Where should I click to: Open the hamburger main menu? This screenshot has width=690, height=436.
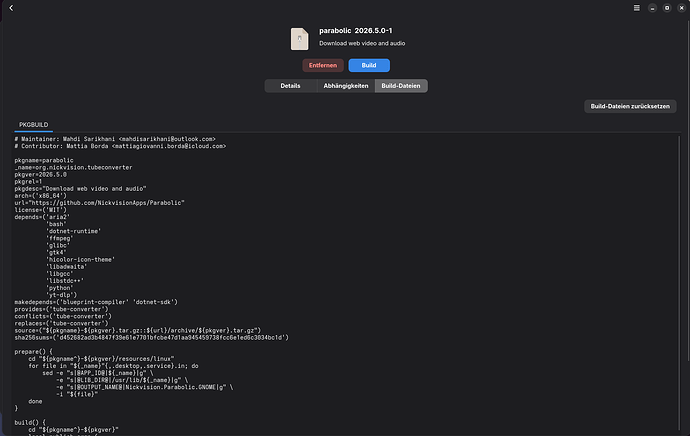pos(636,8)
